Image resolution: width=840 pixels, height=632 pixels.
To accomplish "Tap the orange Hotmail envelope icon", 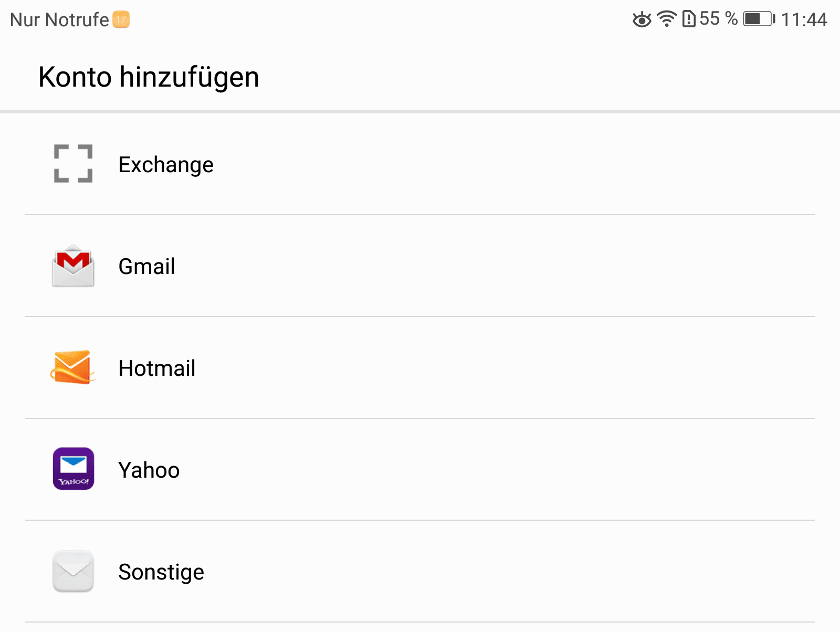I will point(73,367).
